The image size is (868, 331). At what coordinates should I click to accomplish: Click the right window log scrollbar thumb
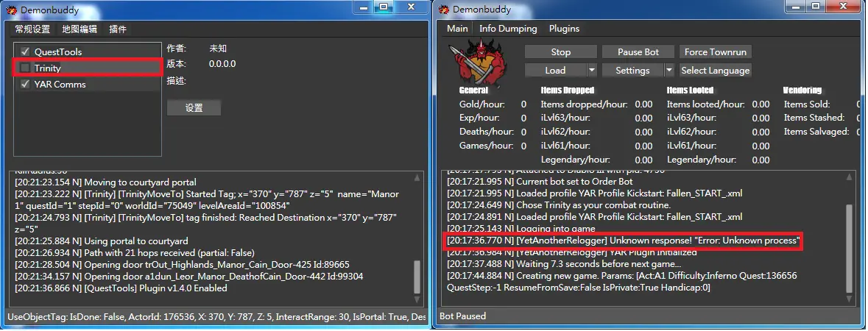[x=850, y=249]
